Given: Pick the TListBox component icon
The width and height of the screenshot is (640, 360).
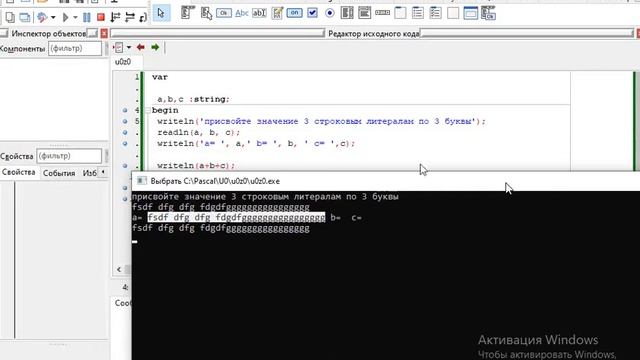Looking at the screenshot, I should (x=347, y=13).
